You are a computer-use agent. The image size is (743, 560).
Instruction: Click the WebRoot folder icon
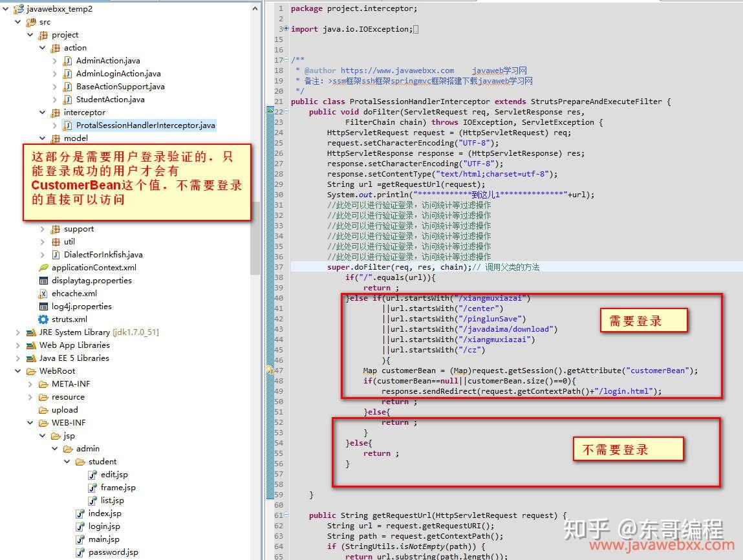(x=31, y=371)
